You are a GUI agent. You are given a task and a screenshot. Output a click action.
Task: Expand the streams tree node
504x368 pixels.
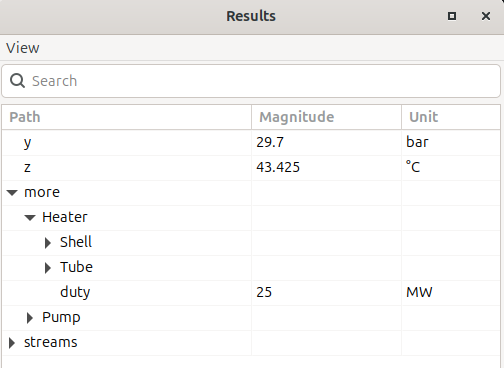pos(12,343)
